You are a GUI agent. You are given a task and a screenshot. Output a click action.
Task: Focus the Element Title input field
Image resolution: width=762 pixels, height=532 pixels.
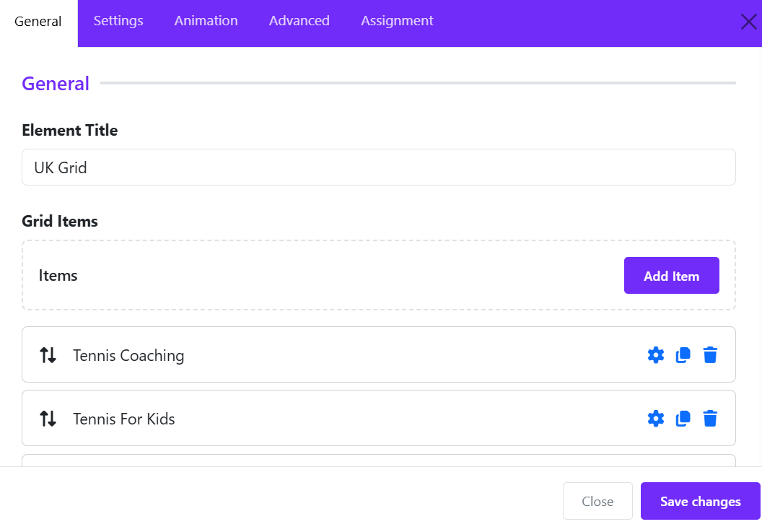[x=379, y=167]
